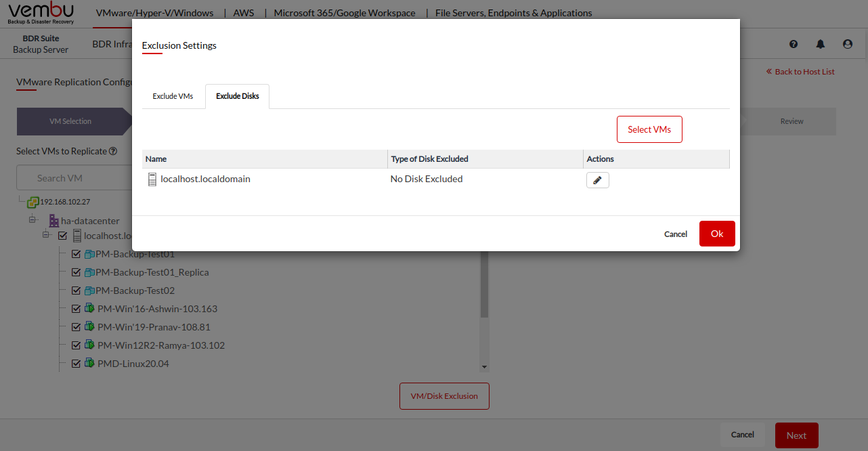This screenshot has width=868, height=451.
Task: Click the VM list scrollbar down arrow
Action: pyautogui.click(x=484, y=366)
